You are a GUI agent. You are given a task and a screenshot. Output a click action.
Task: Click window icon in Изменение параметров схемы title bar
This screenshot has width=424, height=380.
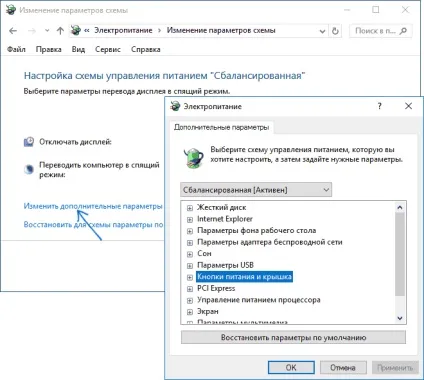tap(11, 10)
